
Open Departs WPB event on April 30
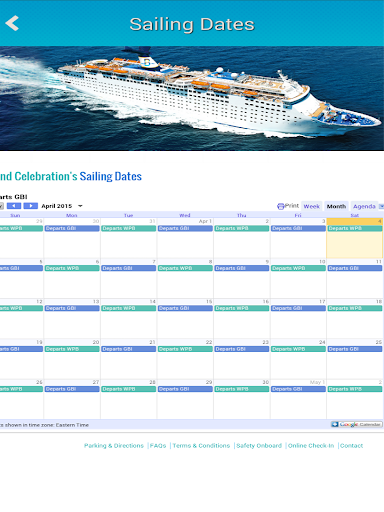coord(242,389)
